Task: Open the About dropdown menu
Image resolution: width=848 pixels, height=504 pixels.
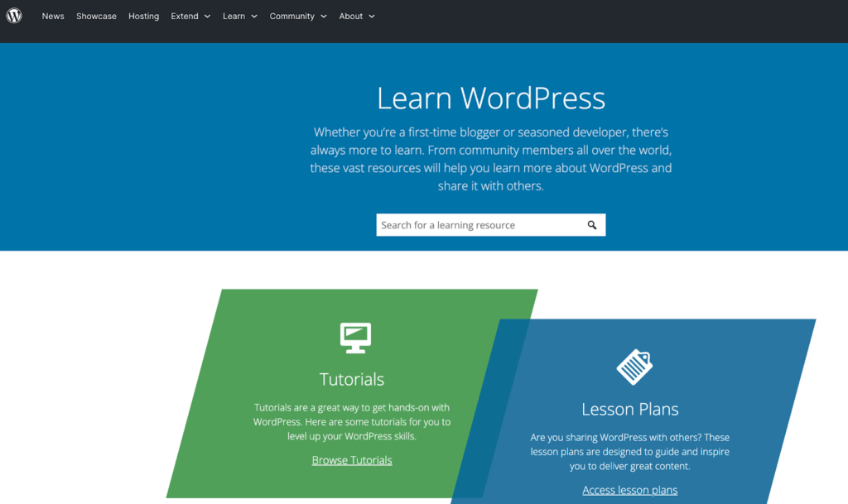Action: click(356, 17)
